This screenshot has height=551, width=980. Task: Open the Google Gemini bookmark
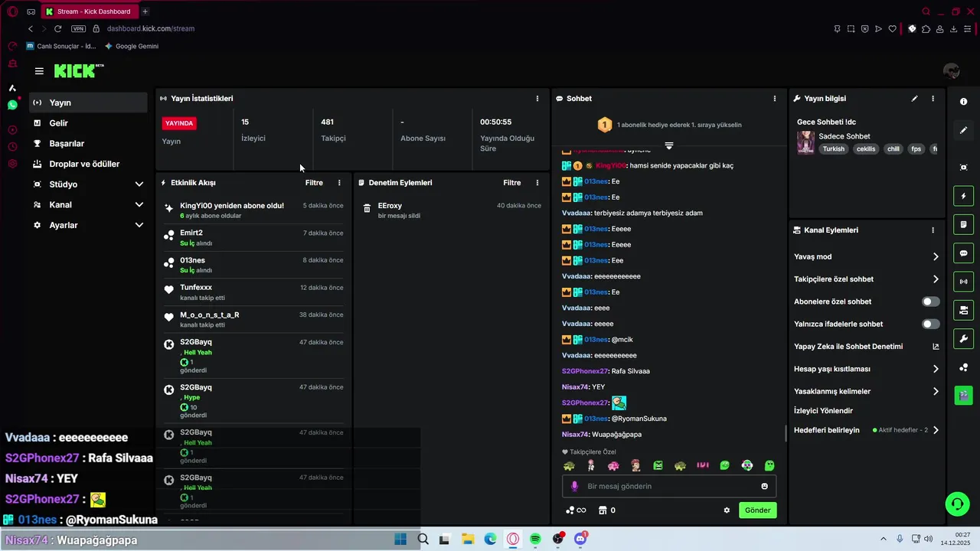(132, 46)
